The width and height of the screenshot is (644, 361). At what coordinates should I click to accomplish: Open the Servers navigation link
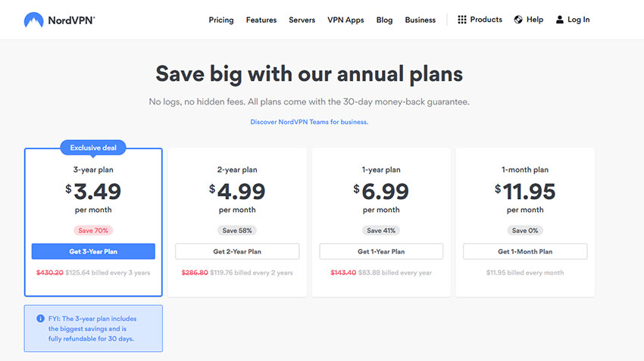(x=302, y=20)
